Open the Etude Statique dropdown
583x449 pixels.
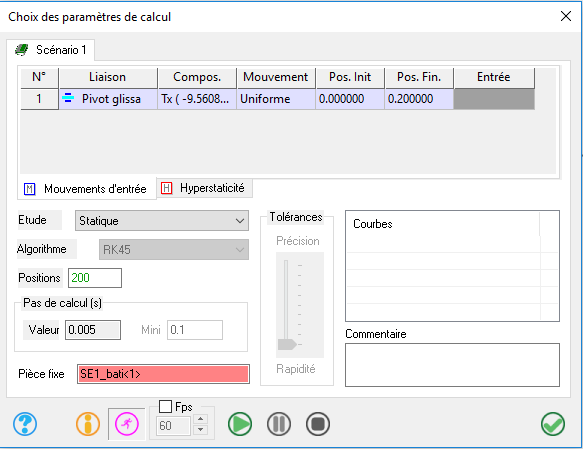[x=162, y=221]
